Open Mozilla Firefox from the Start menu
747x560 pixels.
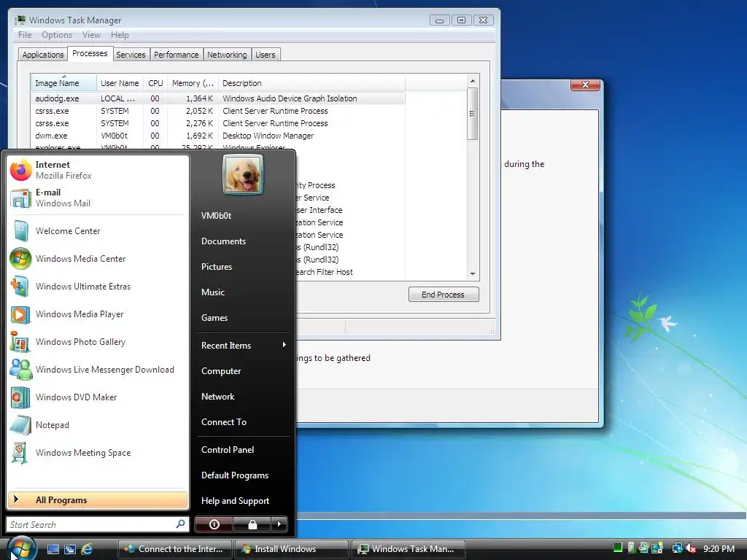[x=98, y=170]
